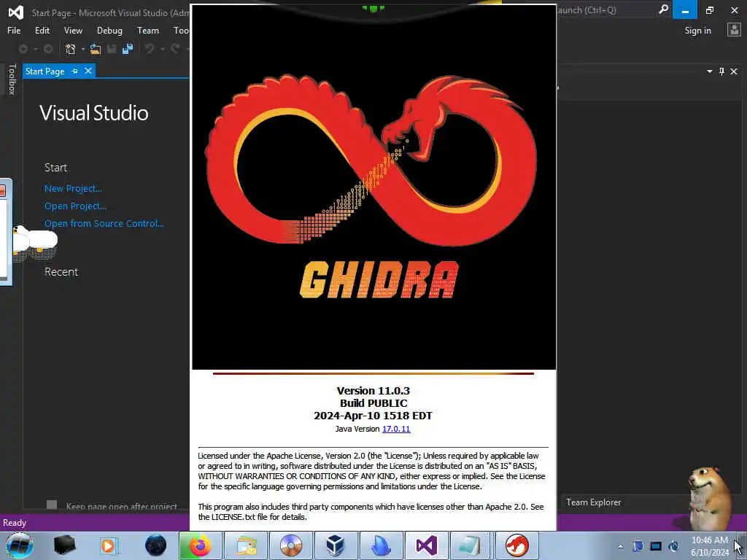
Task: Click the Save toolbar icon
Action: click(x=112, y=49)
